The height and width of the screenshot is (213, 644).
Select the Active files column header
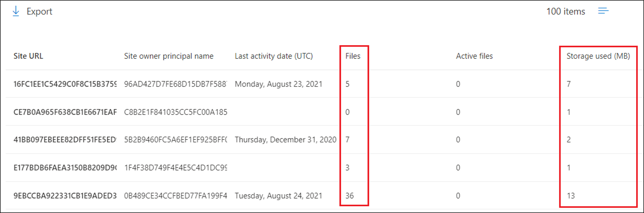pyautogui.click(x=474, y=56)
